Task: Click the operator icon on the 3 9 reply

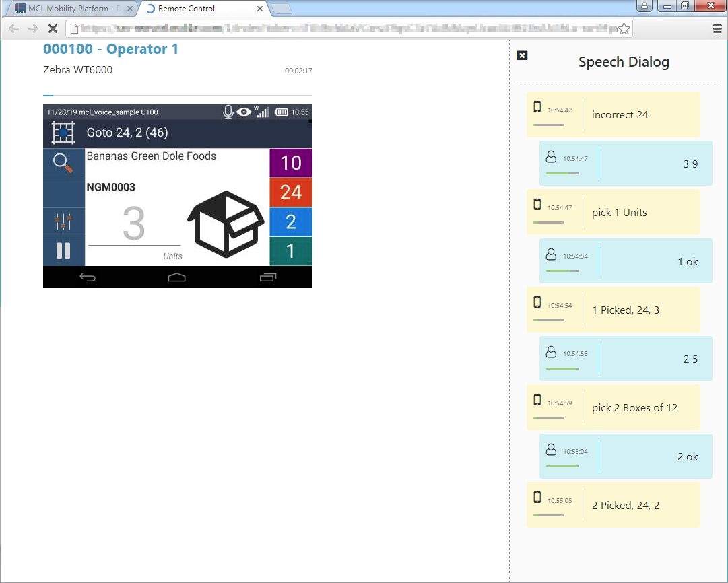Action: (551, 156)
